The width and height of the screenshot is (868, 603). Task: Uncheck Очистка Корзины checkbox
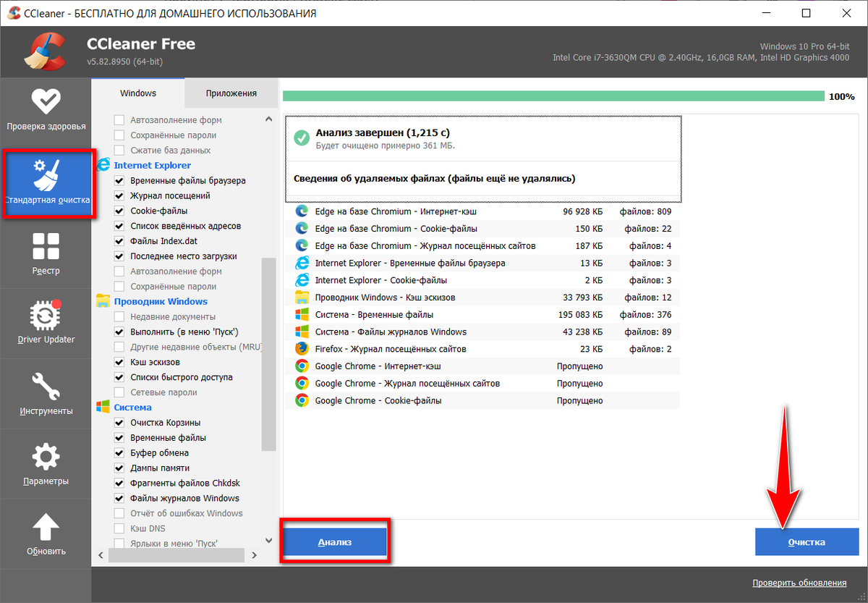(x=119, y=422)
